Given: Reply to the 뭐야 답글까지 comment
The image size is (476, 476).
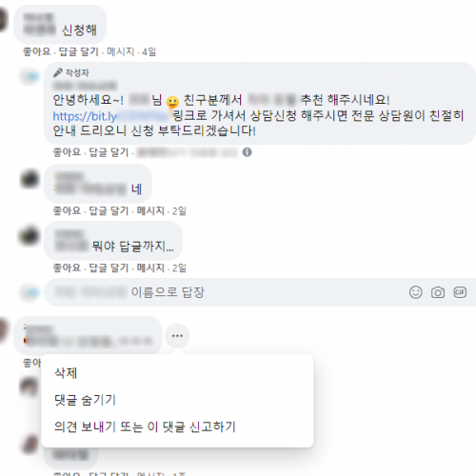Looking at the screenshot, I should 109,268.
